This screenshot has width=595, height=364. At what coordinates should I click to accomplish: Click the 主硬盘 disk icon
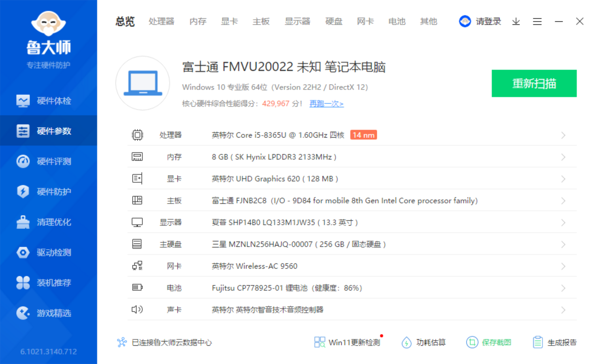(x=137, y=244)
